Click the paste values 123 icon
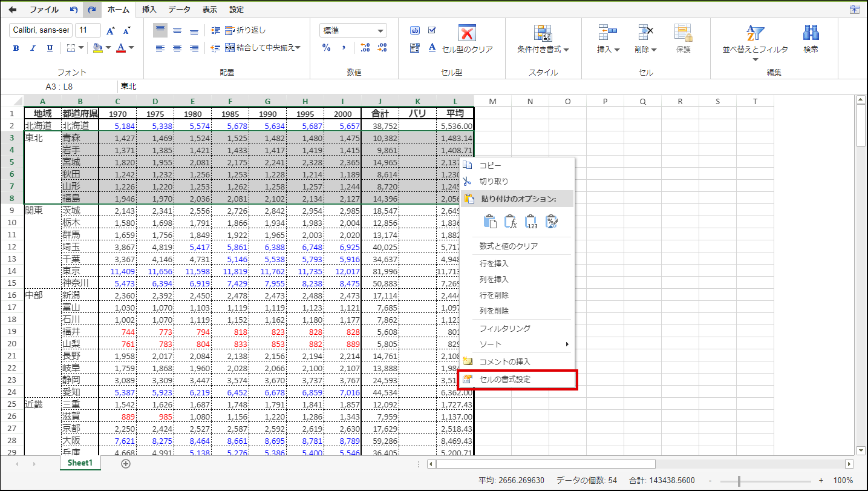This screenshot has height=491, width=868. point(531,222)
